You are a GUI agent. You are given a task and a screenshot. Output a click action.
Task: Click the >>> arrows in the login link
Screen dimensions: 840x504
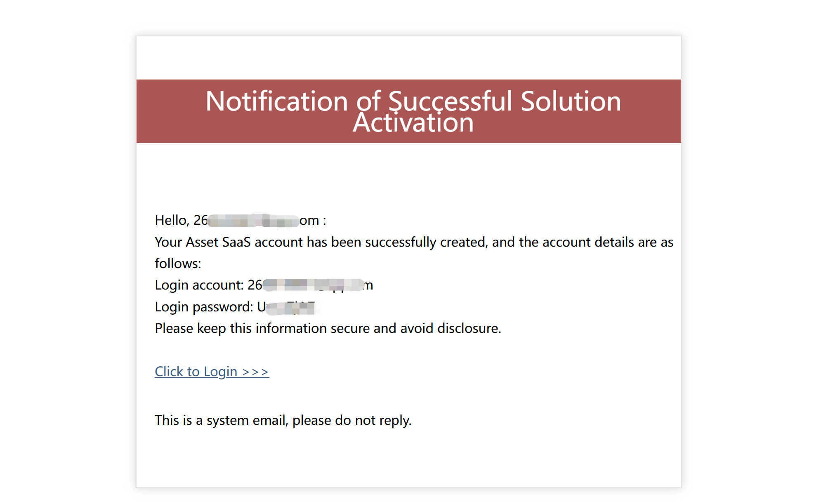pyautogui.click(x=255, y=372)
